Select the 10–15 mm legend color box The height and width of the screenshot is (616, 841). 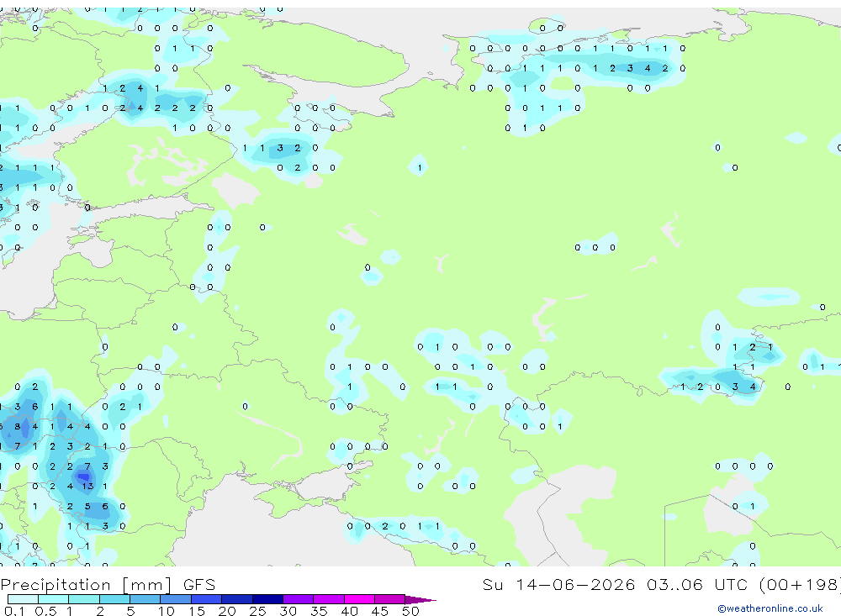pos(176,599)
